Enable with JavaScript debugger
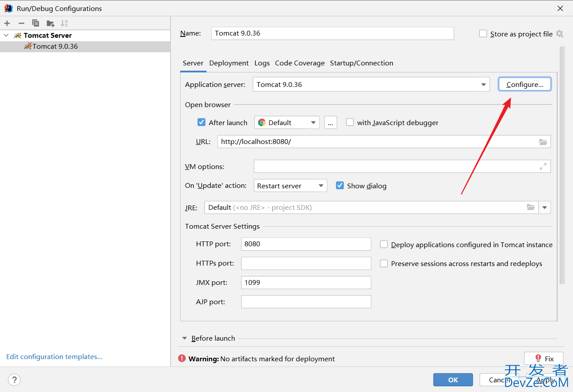Screen dimensions: 573x392 click(350, 122)
